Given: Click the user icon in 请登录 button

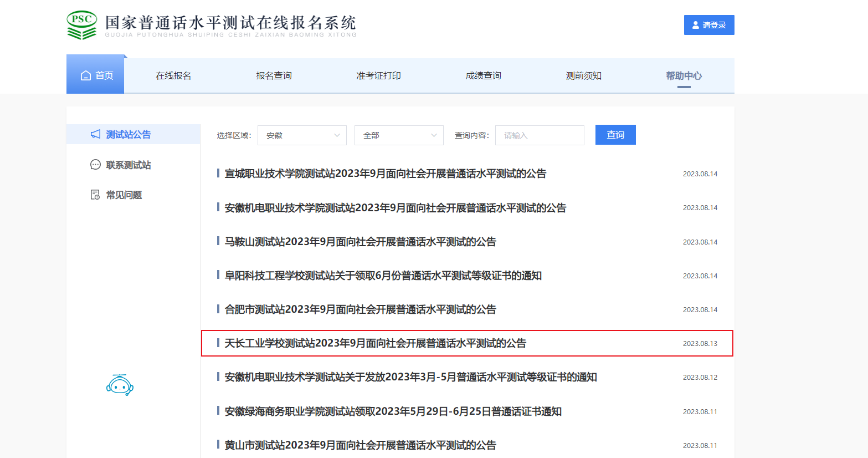Looking at the screenshot, I should pos(696,25).
